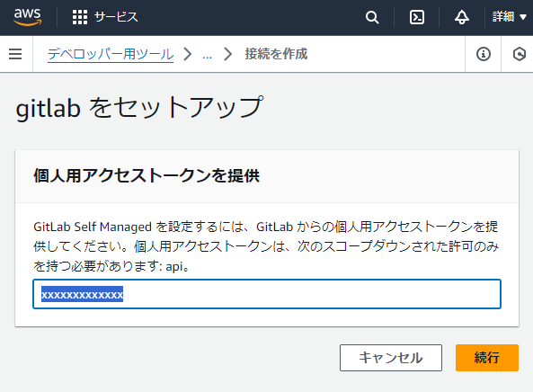
Task: Launch CloudShell terminal icon
Action: pyautogui.click(x=417, y=17)
